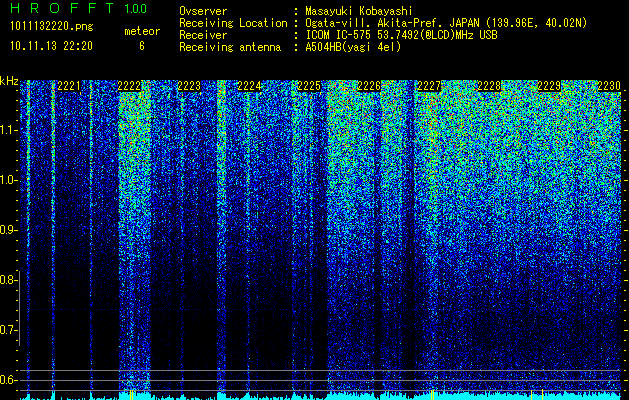Viewport: 629px width, 400px height.
Task: Click the 1.0 frequency axis label
Action: click(x=7, y=181)
